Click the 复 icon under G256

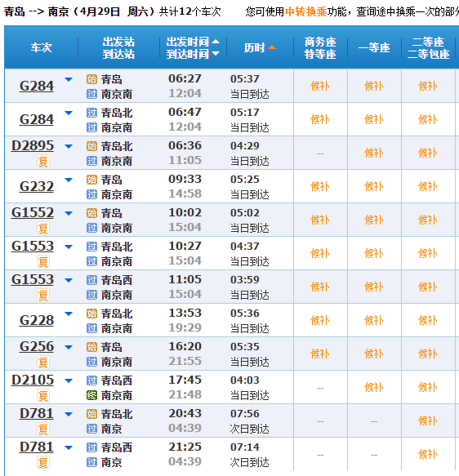coord(42,363)
